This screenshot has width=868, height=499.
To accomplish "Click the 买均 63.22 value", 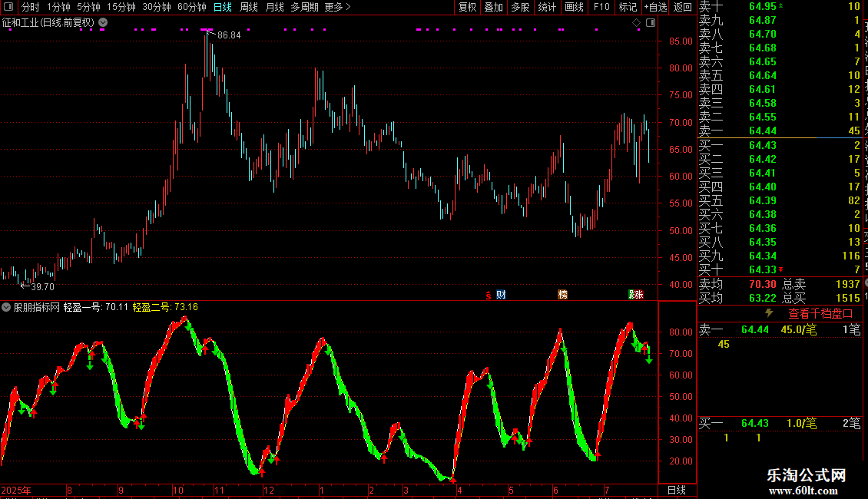I will [763, 298].
